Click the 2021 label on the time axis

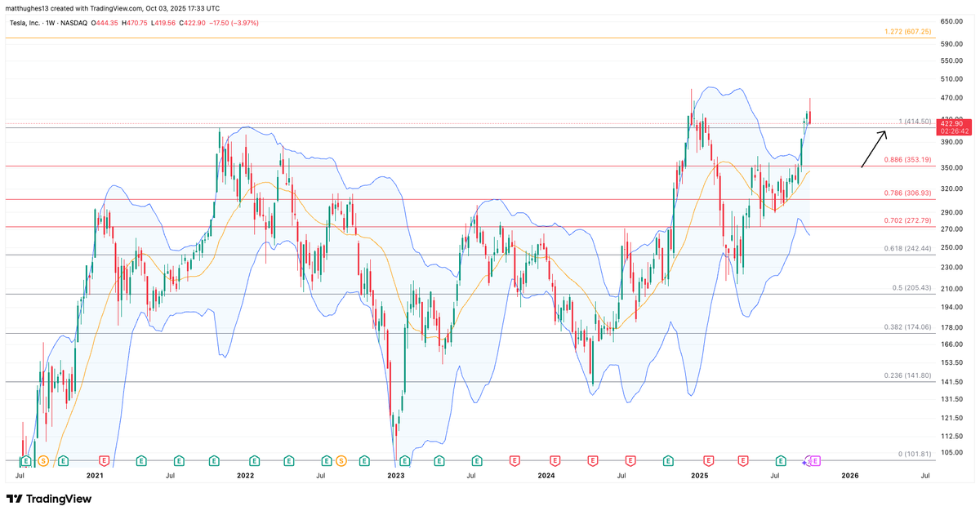point(95,475)
